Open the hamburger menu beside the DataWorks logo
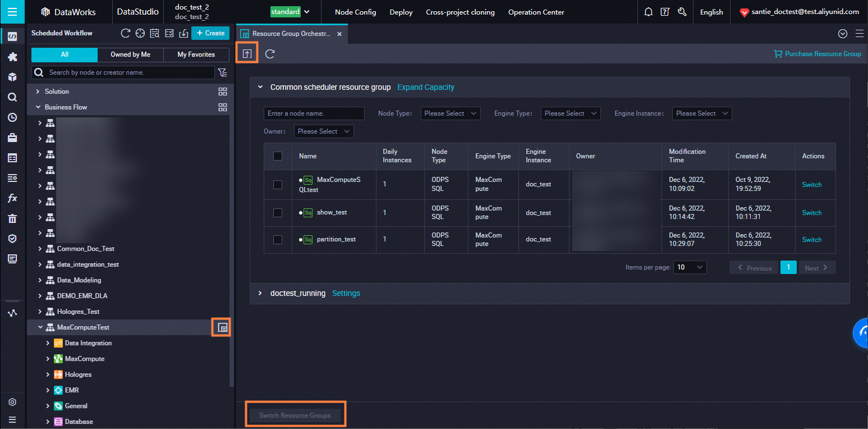868x429 pixels. click(x=12, y=12)
